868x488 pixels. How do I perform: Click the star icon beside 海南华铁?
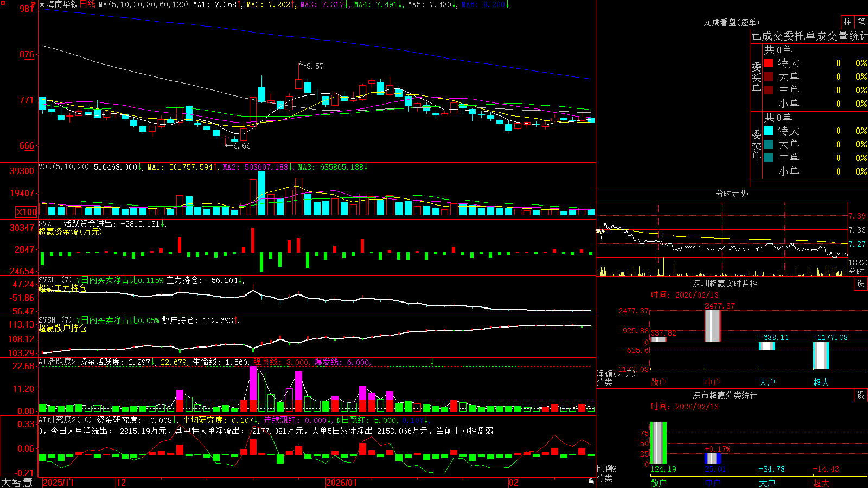pyautogui.click(x=42, y=4)
